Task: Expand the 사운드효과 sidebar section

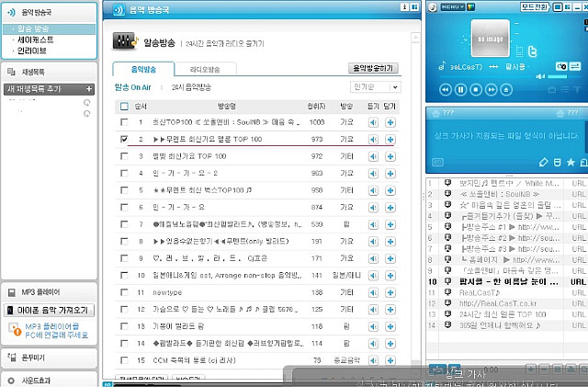Action: coord(50,381)
